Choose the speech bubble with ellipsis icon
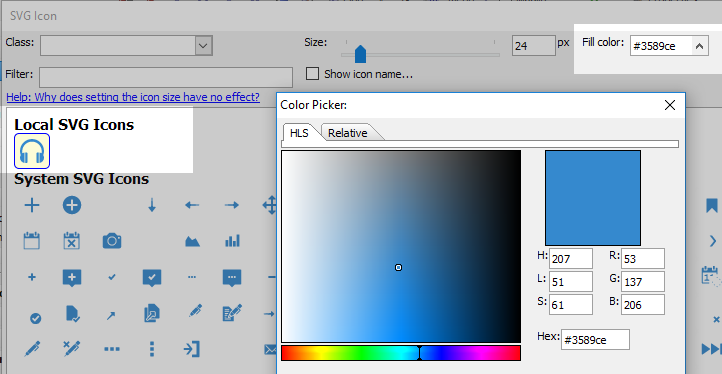Screen dimensions: 722x374 click(232, 278)
